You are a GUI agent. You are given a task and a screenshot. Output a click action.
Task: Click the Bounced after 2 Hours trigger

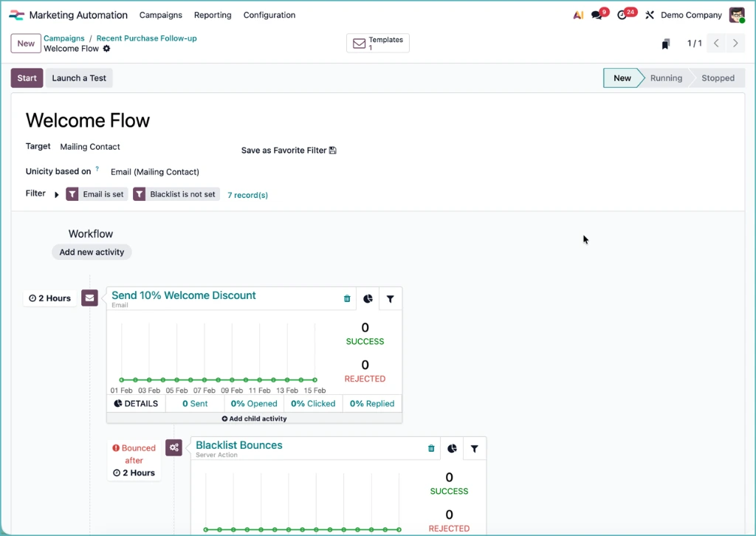[x=134, y=460]
